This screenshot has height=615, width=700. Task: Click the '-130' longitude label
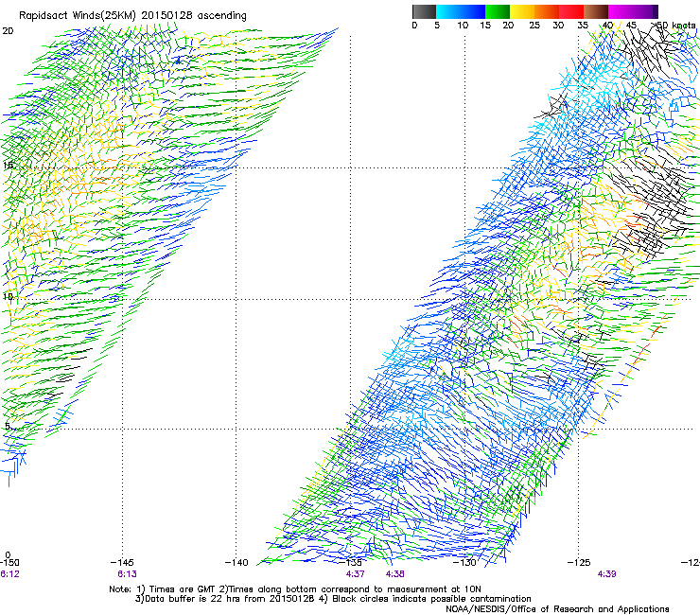464,563
